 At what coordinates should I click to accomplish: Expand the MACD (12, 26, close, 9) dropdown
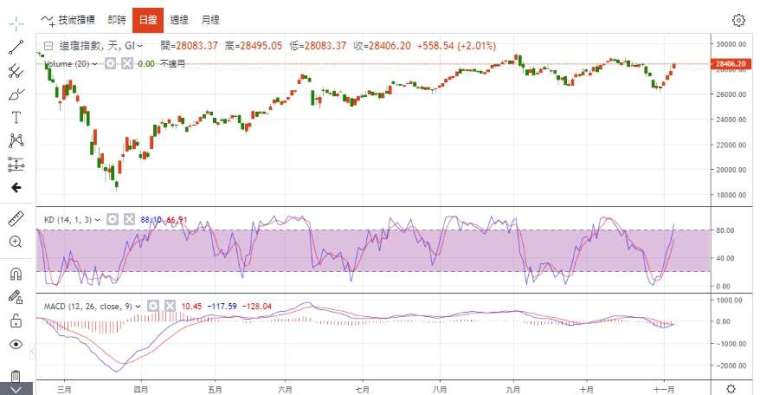tap(138, 306)
